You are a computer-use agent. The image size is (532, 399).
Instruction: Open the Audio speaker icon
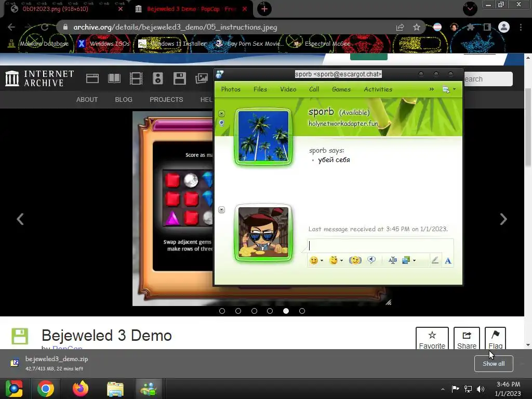coord(158,78)
